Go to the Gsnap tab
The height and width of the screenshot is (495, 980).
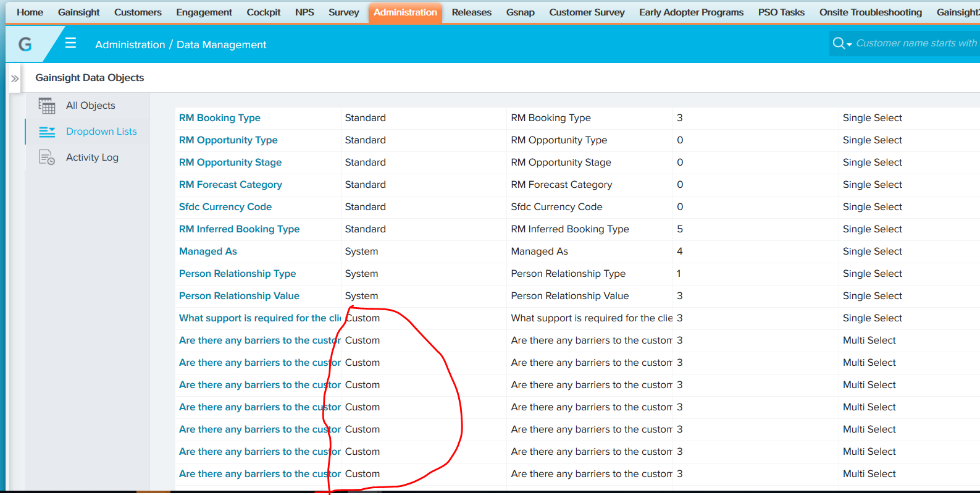[521, 12]
